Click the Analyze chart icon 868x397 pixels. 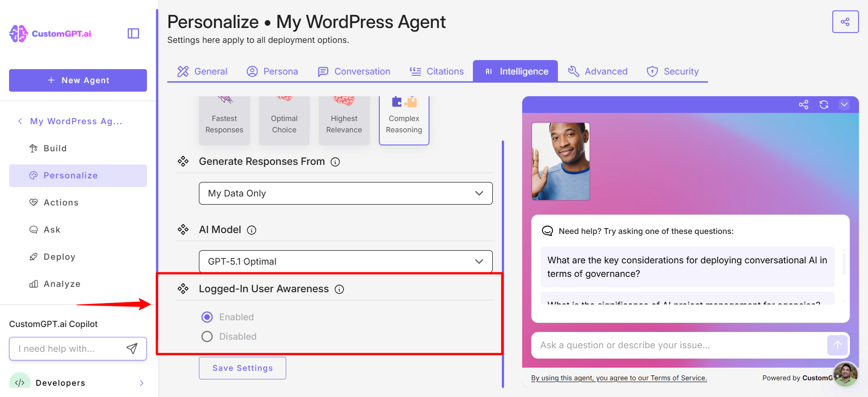pyautogui.click(x=33, y=284)
